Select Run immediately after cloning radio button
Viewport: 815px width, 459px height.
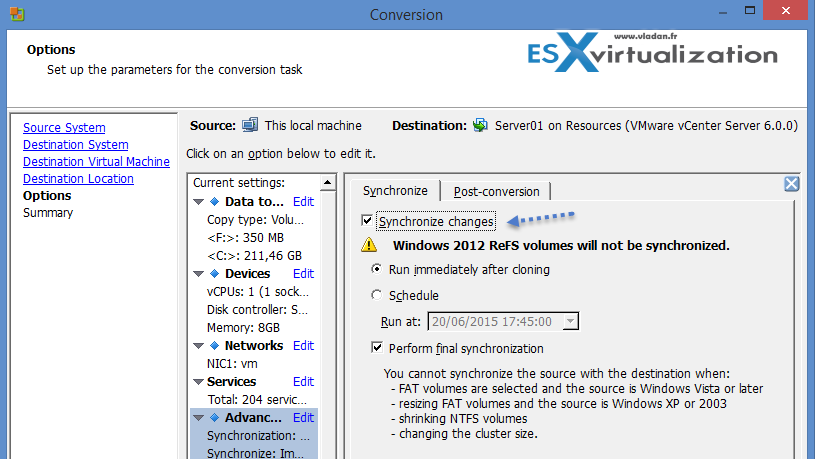point(376,269)
